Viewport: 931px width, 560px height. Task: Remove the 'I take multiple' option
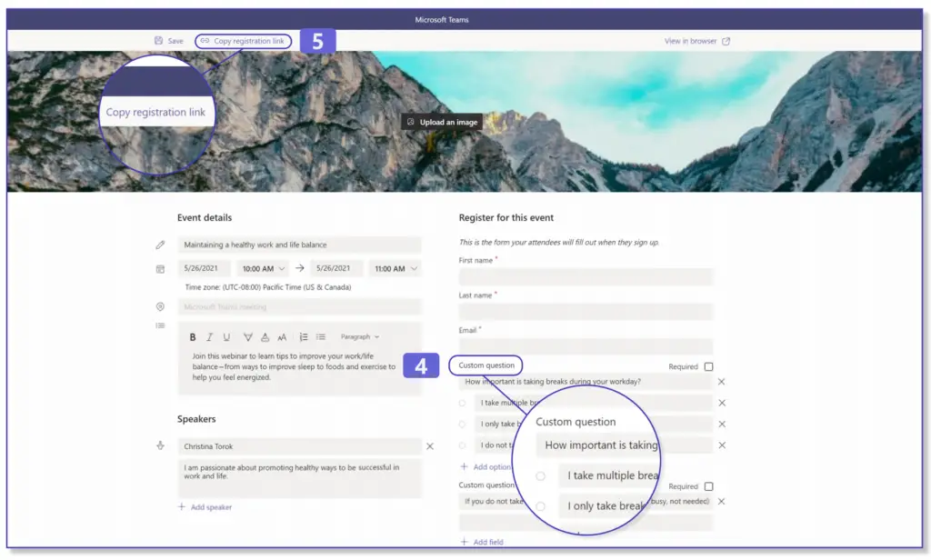[722, 404]
